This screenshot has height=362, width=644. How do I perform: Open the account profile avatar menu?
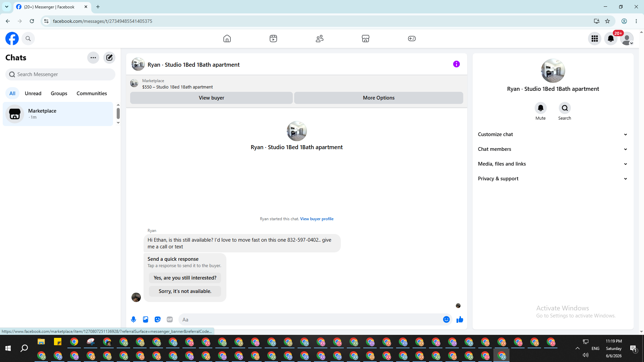627,39
